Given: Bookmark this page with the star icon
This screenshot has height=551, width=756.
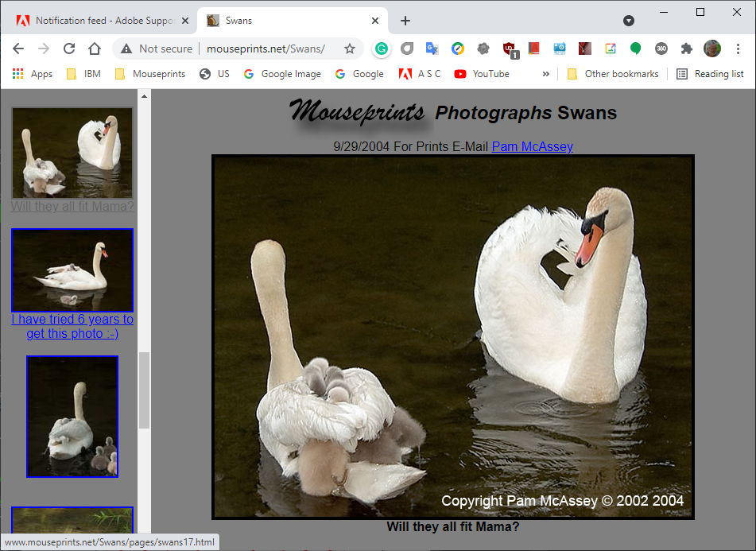Looking at the screenshot, I should (350, 49).
